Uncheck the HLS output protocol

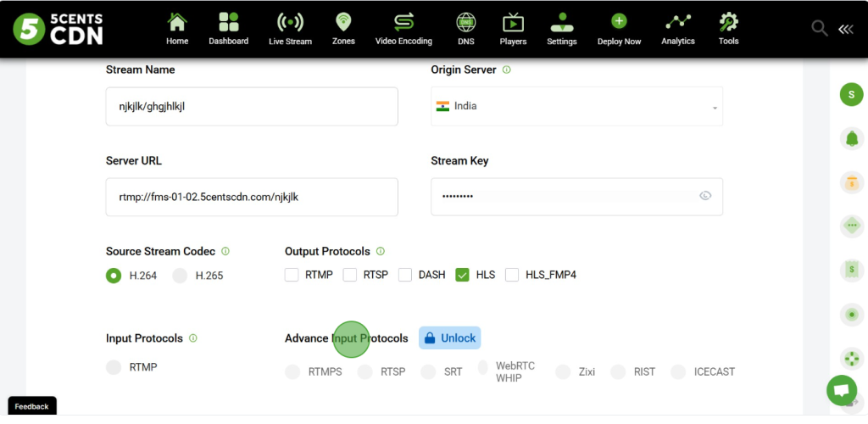[462, 275]
